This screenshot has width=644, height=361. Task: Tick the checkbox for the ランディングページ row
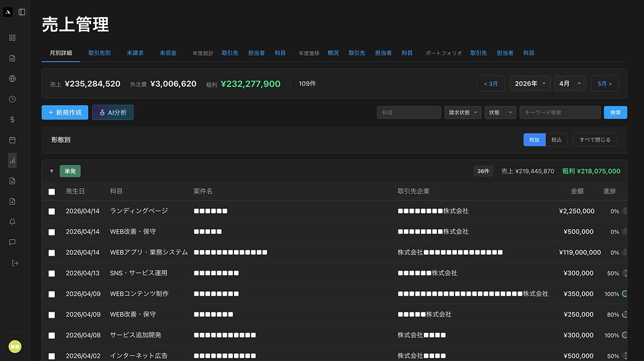point(52,211)
